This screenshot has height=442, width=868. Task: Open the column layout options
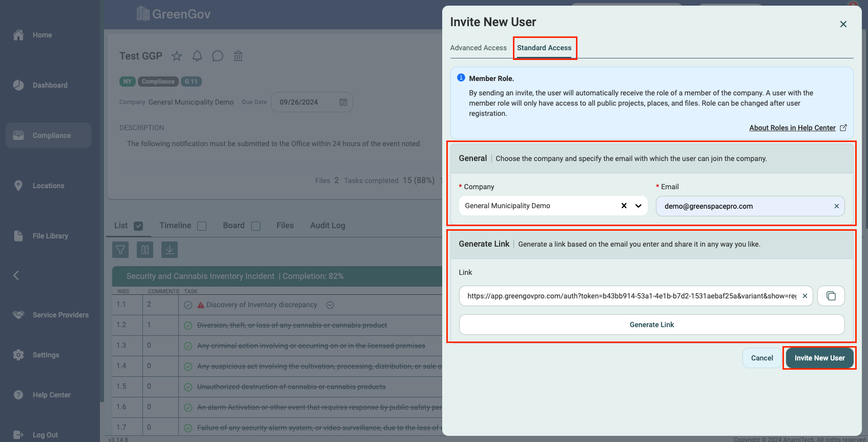tap(145, 250)
